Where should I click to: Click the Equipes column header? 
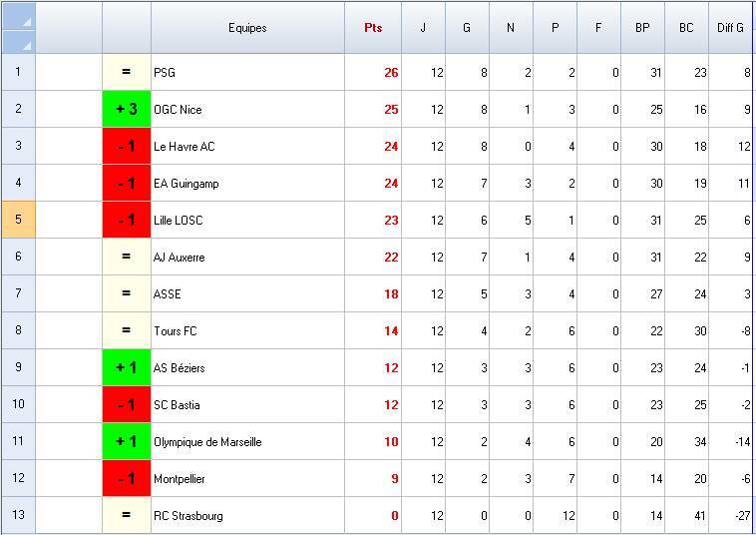(247, 28)
